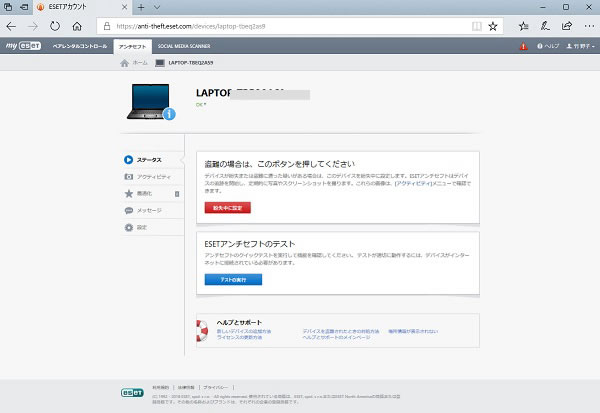600x413 pixels.
Task: Open the terms of use footer link
Action: coord(160,387)
